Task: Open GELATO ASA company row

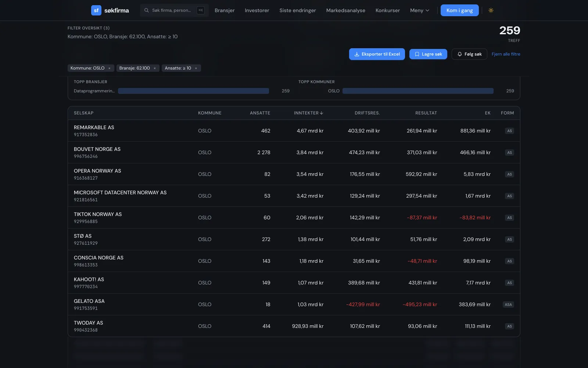Action: pos(294,304)
